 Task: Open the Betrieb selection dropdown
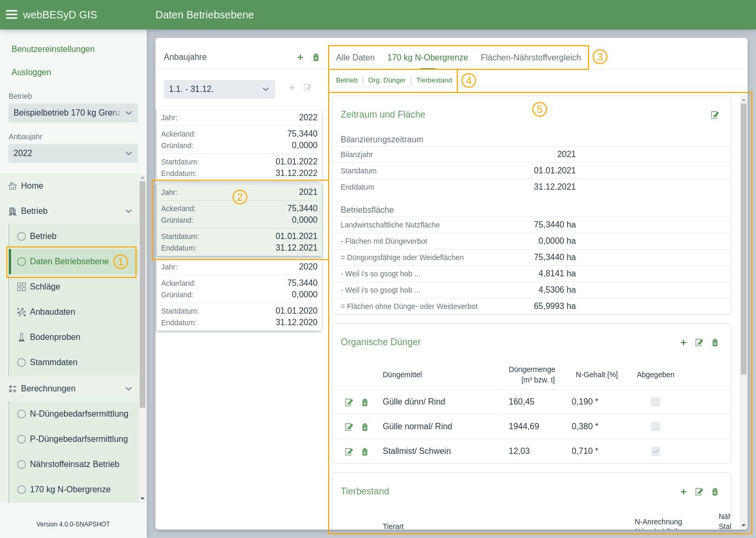click(x=73, y=113)
